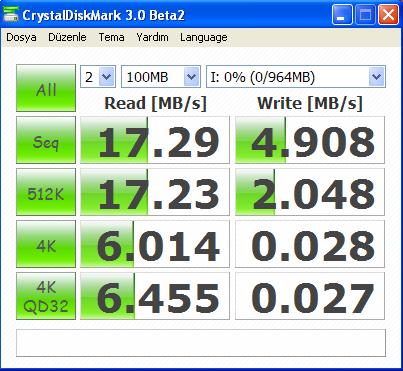403x371 pixels.
Task: Click the Seq read result 17.29
Action: tap(155, 140)
